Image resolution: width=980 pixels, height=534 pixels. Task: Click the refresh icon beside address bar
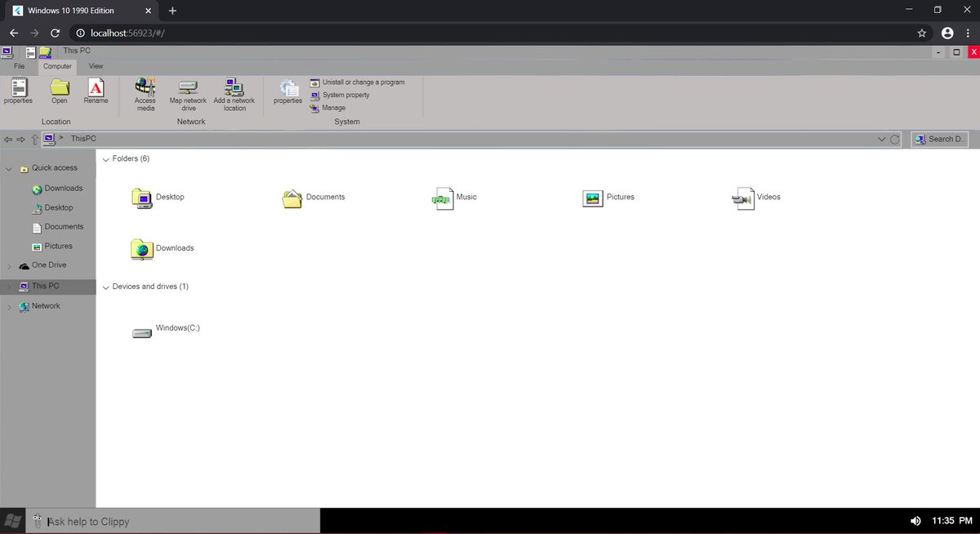(x=894, y=140)
